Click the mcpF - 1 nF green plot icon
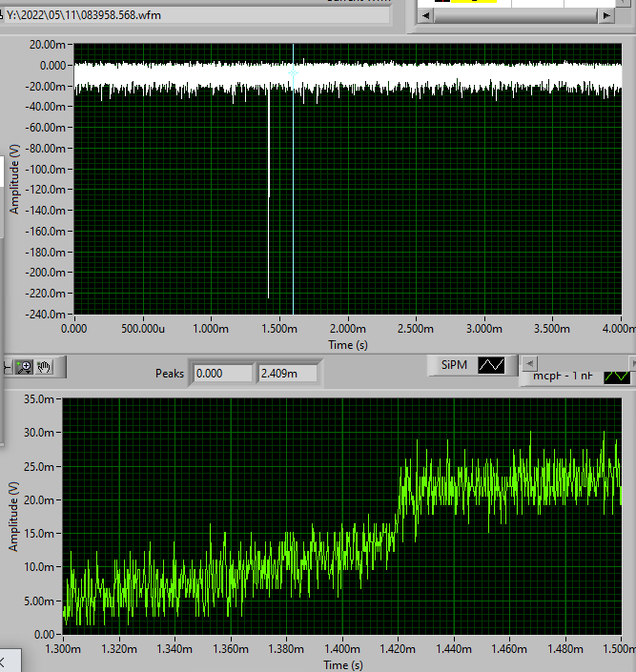The width and height of the screenshot is (636, 672). tap(617, 376)
